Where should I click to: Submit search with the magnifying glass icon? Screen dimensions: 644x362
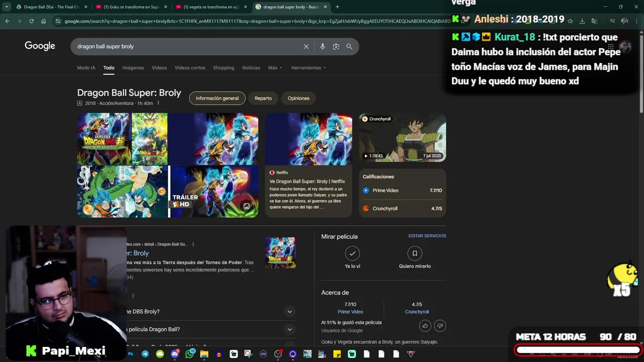pos(349,46)
